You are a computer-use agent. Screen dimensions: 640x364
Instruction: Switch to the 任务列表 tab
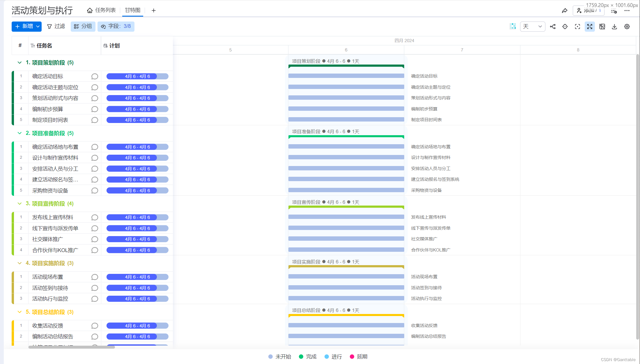(102, 10)
